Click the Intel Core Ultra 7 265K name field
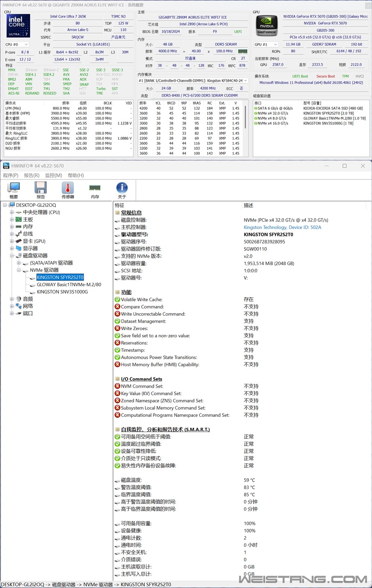Viewport: 372px width, 588px height. coord(68,16)
